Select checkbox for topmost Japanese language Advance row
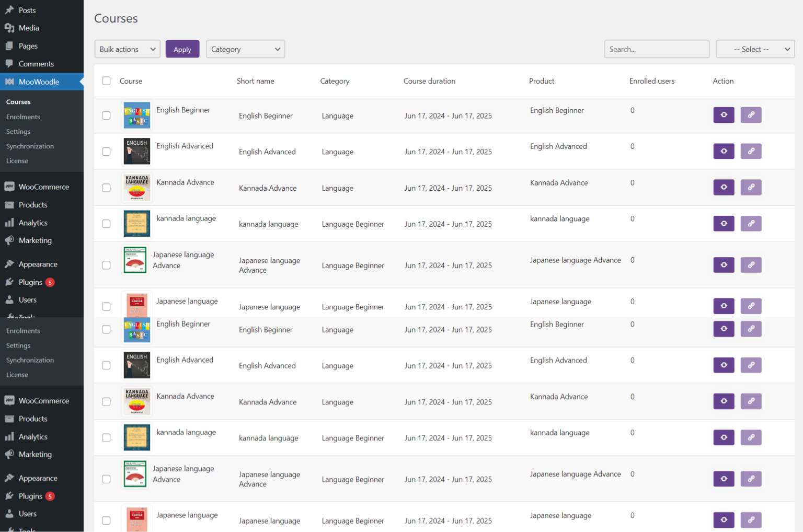 106,265
